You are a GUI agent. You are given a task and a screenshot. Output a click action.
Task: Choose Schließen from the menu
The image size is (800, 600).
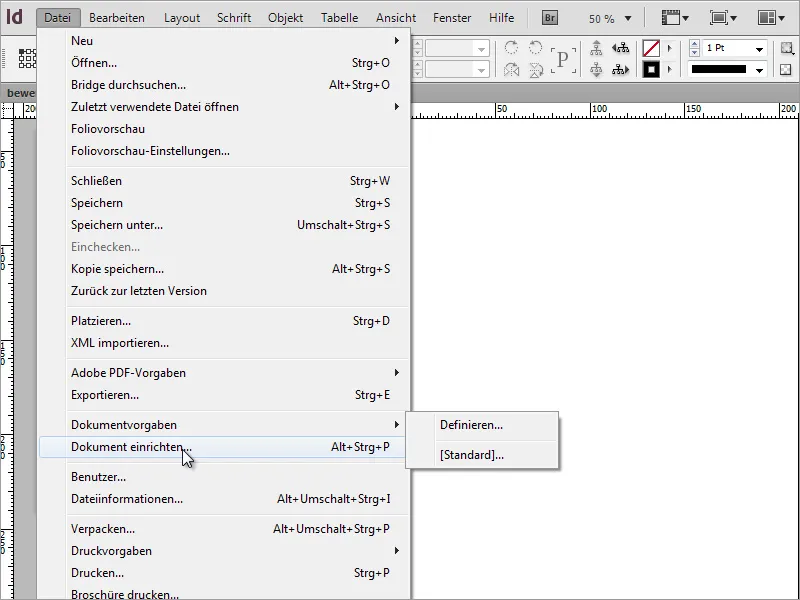(x=223, y=181)
